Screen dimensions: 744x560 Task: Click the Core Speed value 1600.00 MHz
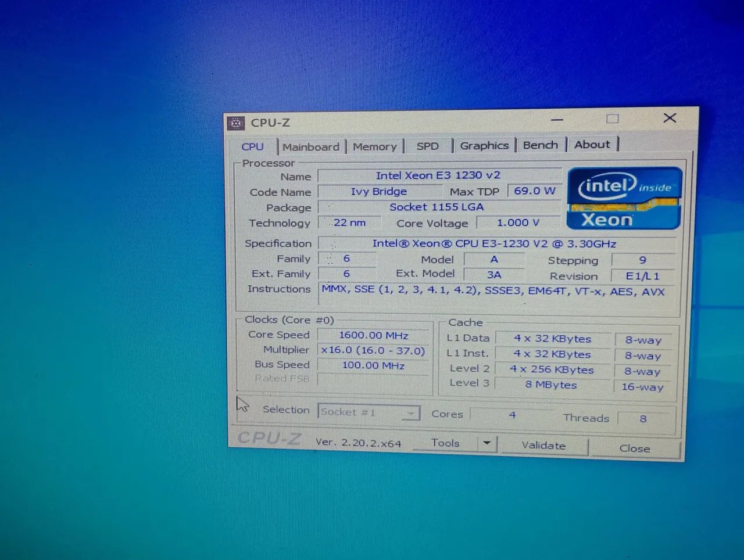[374, 335]
